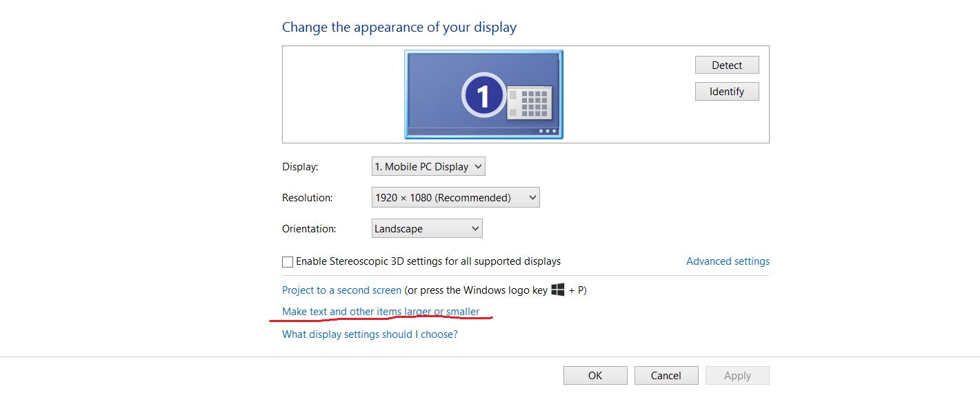Click the Windows logo key icon

coord(558,290)
